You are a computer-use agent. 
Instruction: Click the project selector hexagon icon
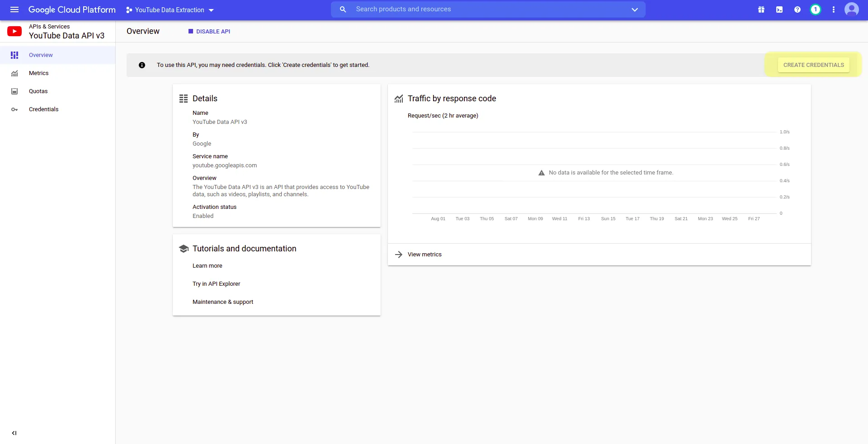coord(129,10)
